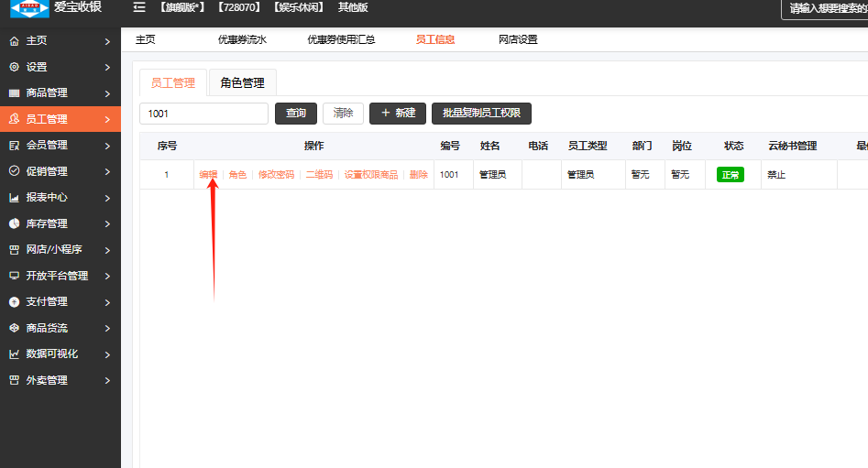Image resolution: width=868 pixels, height=468 pixels.
Task: Switch to the 角色管理 tab
Action: (242, 82)
